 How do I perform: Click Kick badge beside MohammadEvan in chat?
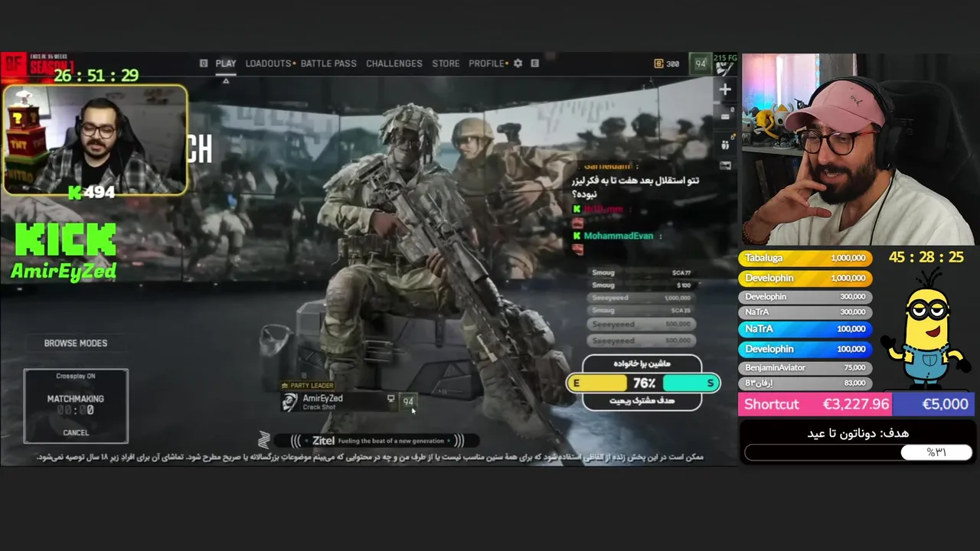(577, 236)
